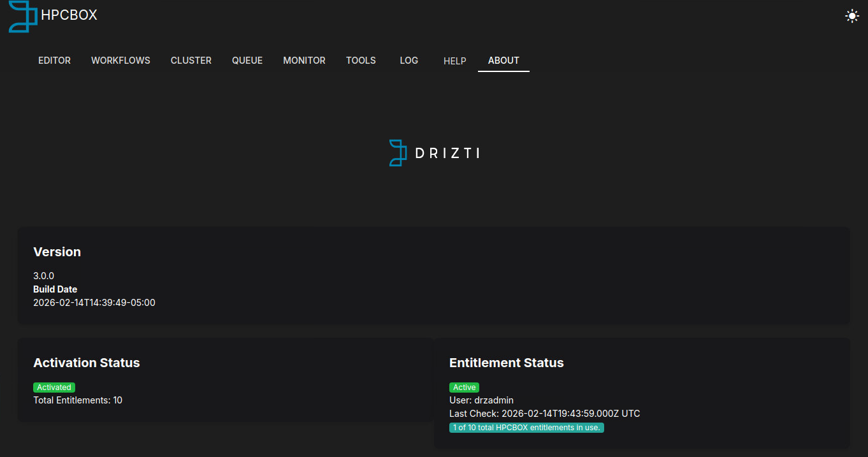The image size is (868, 457).
Task: Select the About tab
Action: click(x=503, y=61)
